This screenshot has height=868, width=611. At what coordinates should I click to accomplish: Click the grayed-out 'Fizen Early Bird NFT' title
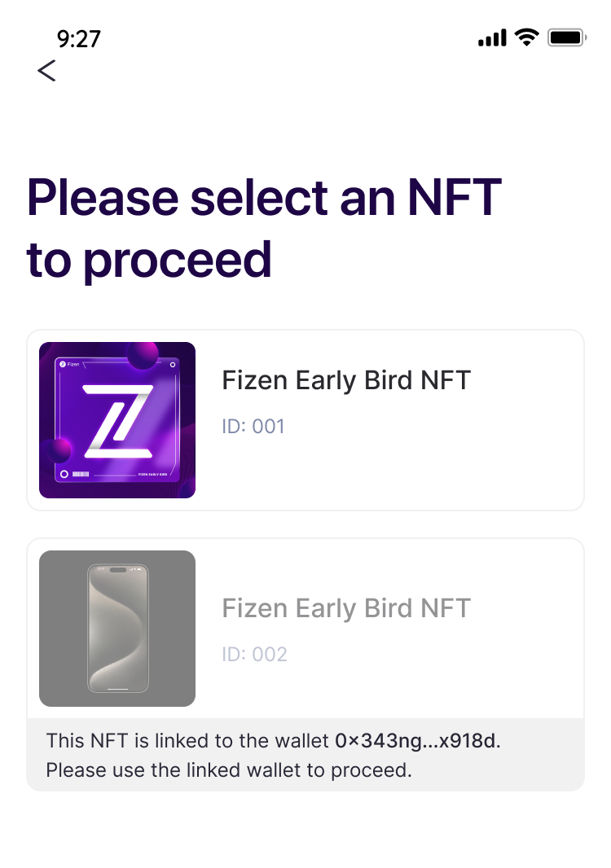point(346,608)
